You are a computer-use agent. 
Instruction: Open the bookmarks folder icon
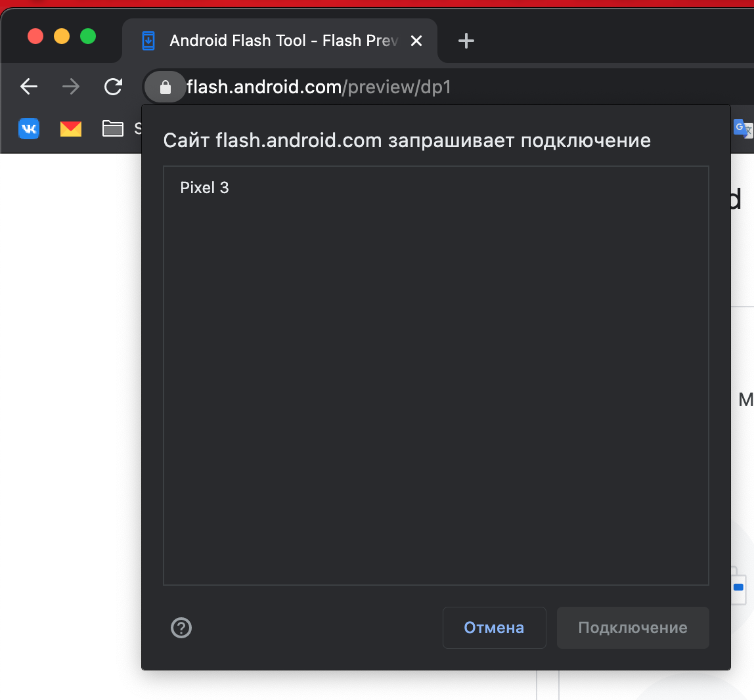pos(113,128)
